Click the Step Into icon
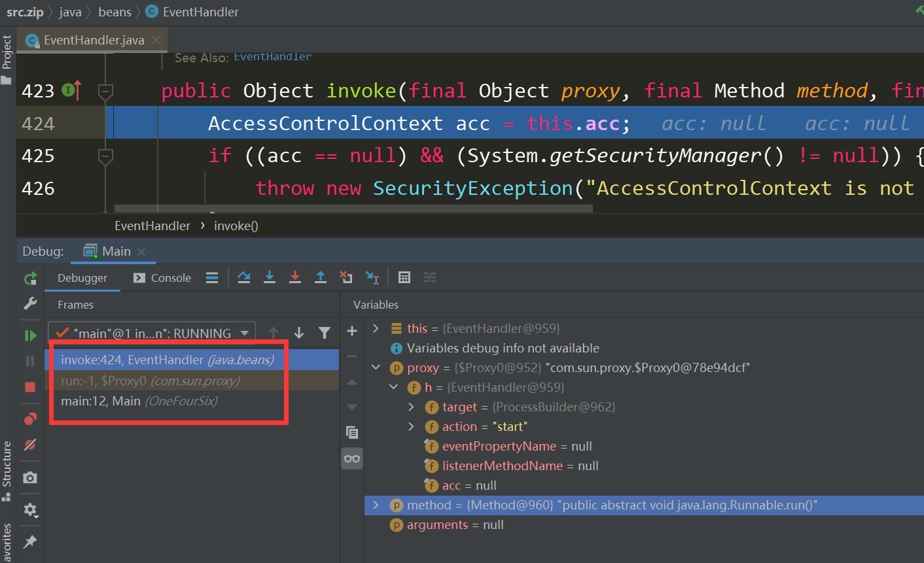Image resolution: width=924 pixels, height=563 pixels. (x=270, y=277)
